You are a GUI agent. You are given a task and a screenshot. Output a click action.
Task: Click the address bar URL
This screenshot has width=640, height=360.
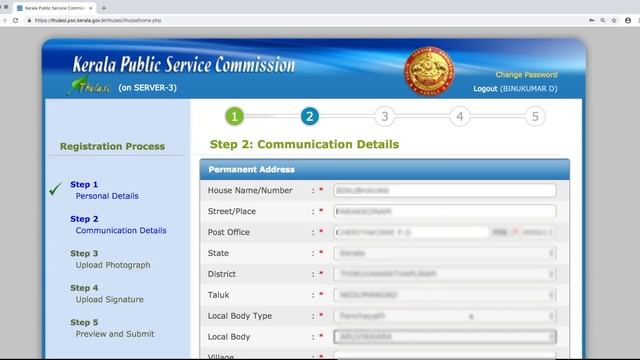pos(98,20)
